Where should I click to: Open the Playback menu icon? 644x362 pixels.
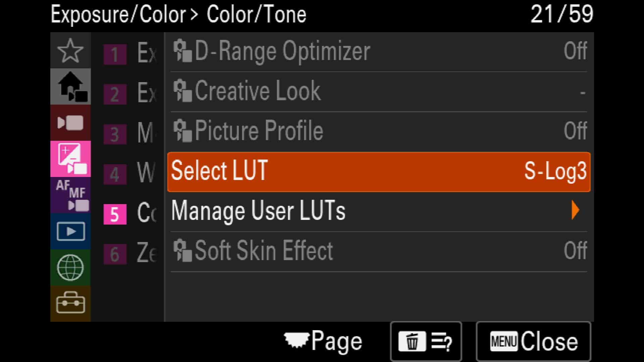pos(70,231)
